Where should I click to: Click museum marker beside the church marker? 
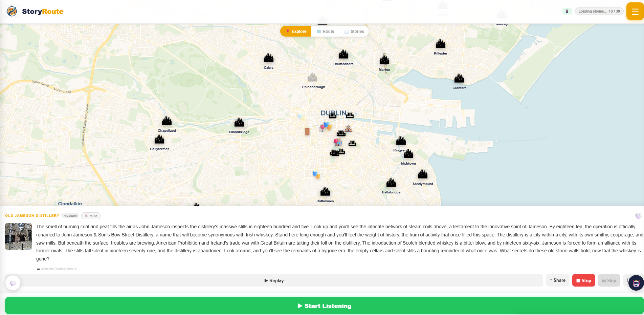(x=341, y=133)
